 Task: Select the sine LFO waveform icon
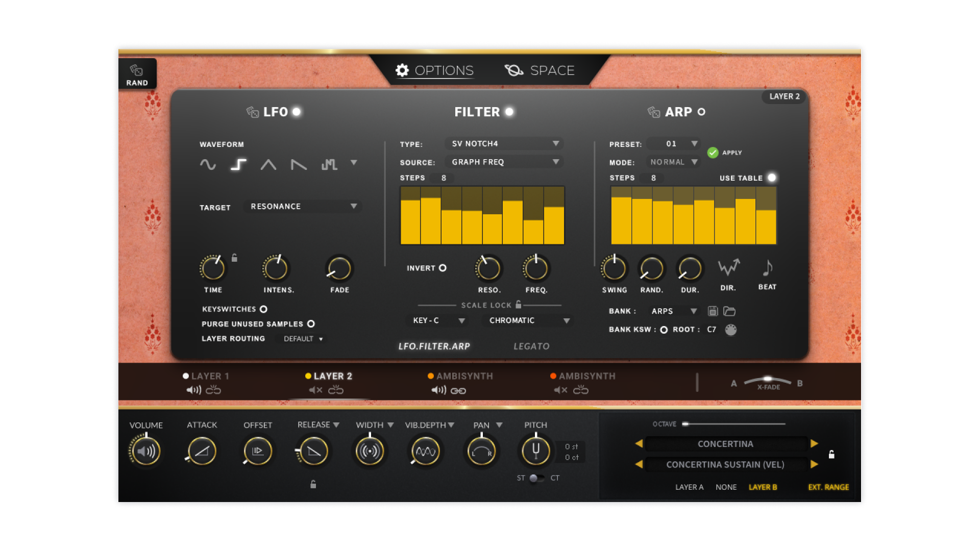pos(208,164)
